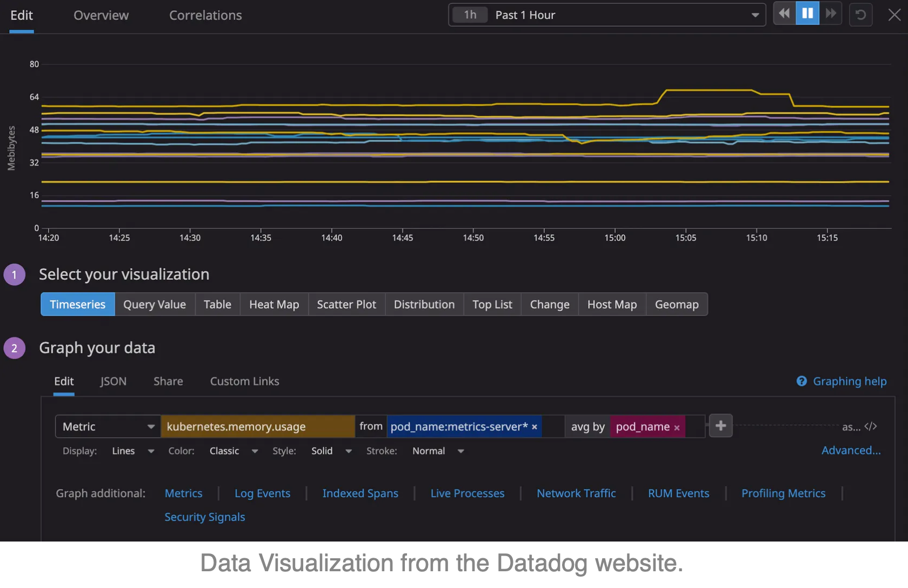
Task: Expand the Style Solid dropdown
Action: click(x=331, y=451)
